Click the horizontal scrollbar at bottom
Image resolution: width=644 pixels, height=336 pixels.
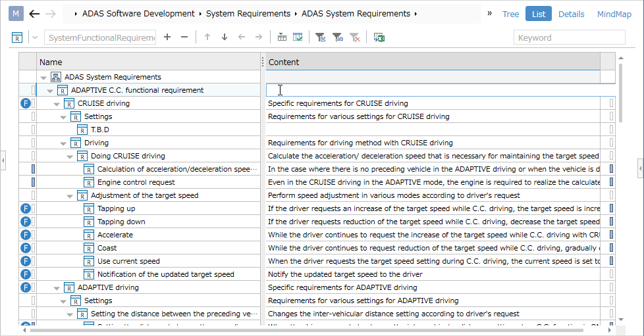[x=307, y=330]
